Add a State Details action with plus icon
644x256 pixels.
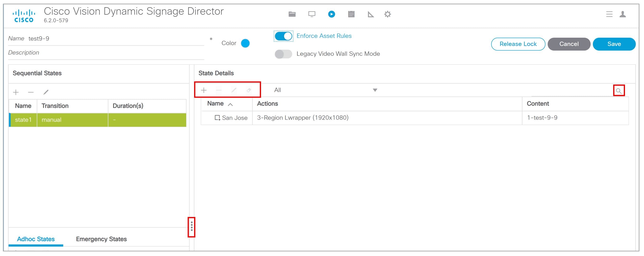click(x=204, y=90)
